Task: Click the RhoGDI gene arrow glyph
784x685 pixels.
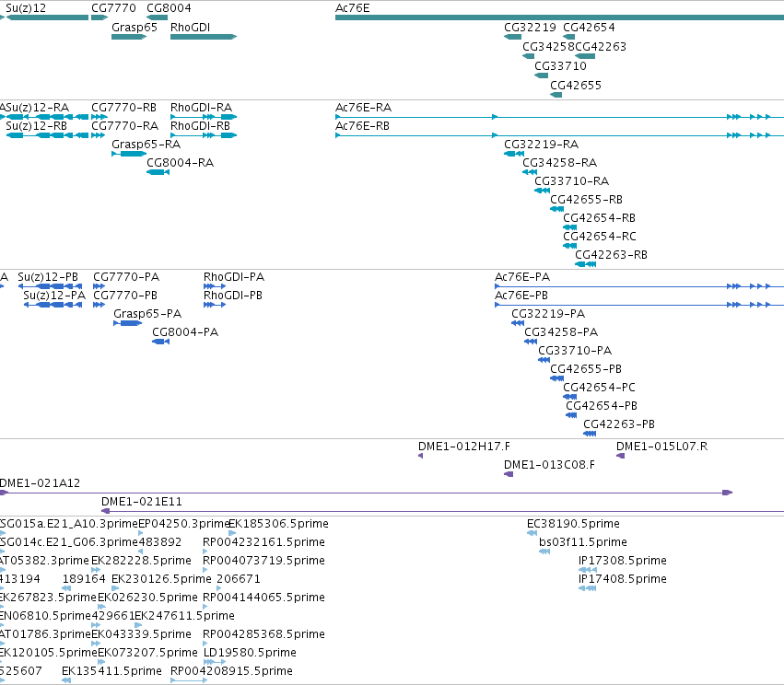Action: [x=204, y=37]
